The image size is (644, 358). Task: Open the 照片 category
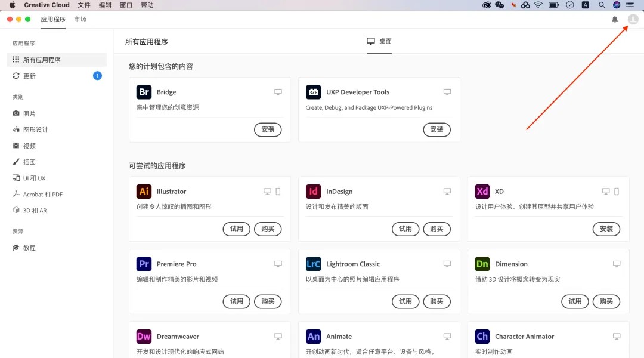(57, 113)
